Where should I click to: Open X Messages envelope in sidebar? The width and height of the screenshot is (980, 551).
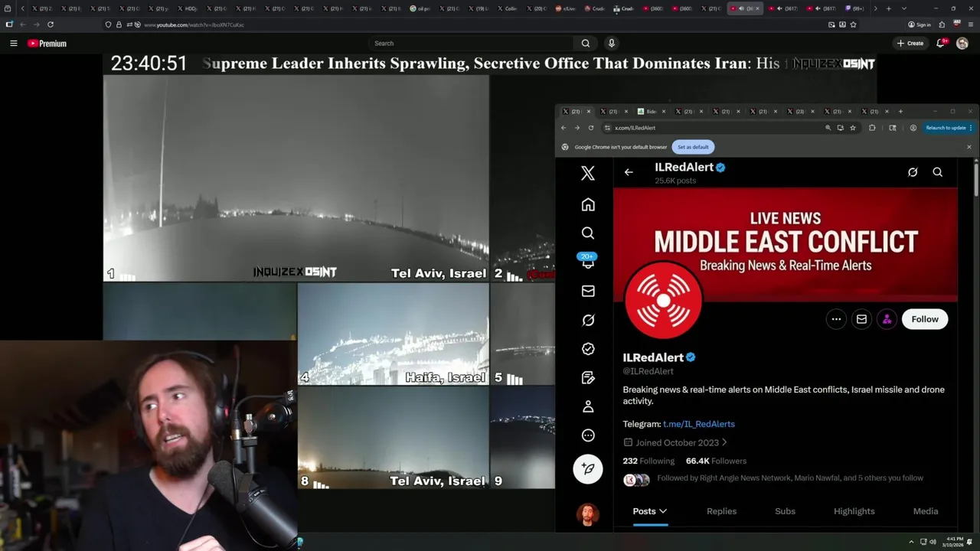(x=588, y=291)
